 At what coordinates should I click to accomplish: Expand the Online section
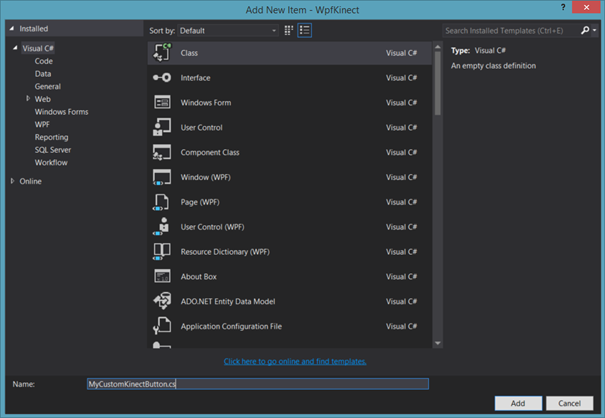click(12, 181)
